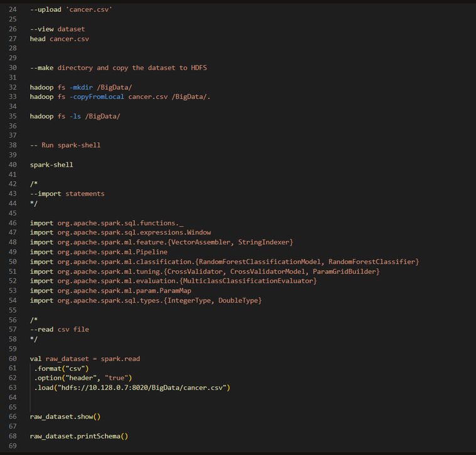Click 'DoubleType' in the types import

(x=238, y=300)
